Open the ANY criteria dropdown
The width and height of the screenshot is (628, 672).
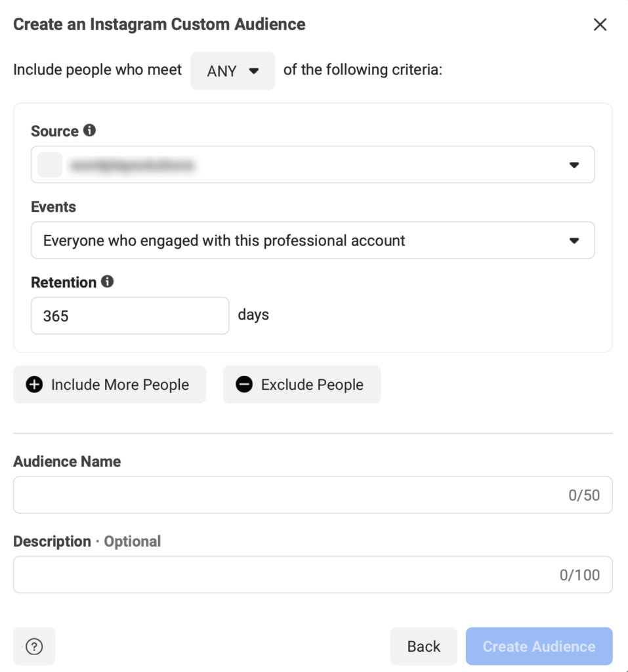232,70
